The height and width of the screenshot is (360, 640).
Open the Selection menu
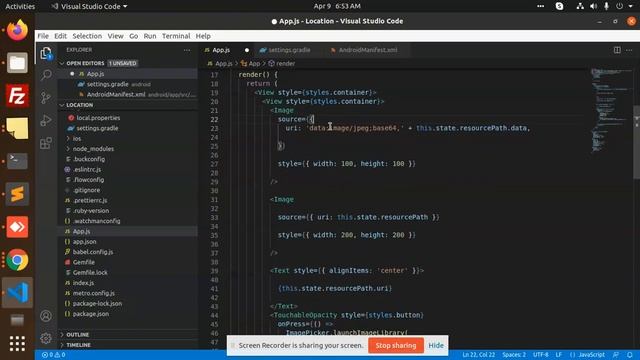[x=87, y=36]
